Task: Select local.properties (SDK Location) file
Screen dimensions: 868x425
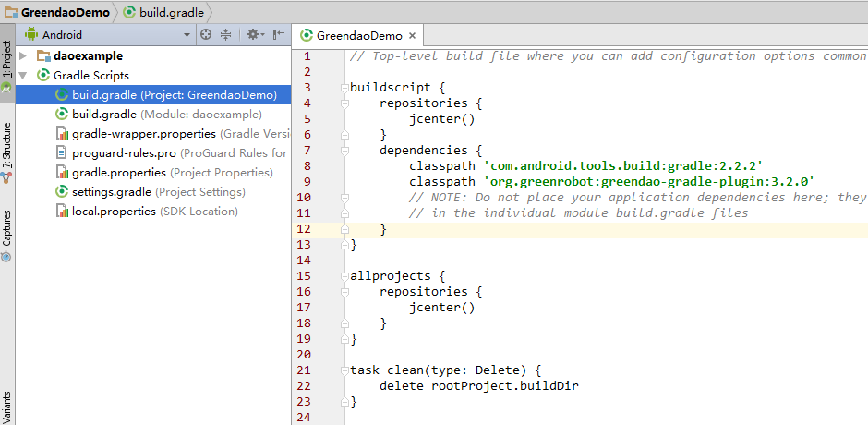Action: [154, 212]
